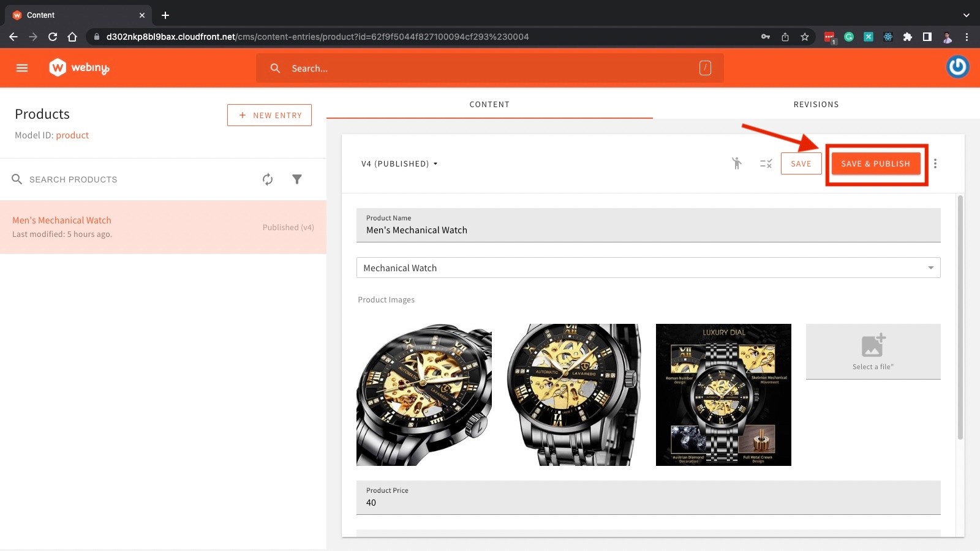Open Chrome's three-dot settings menu
980x551 pixels.
(x=967, y=37)
